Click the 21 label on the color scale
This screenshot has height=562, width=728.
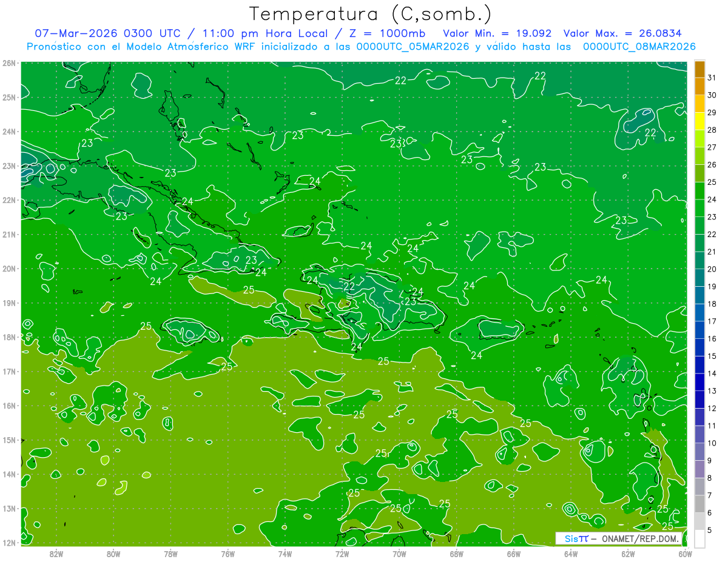pyautogui.click(x=712, y=251)
